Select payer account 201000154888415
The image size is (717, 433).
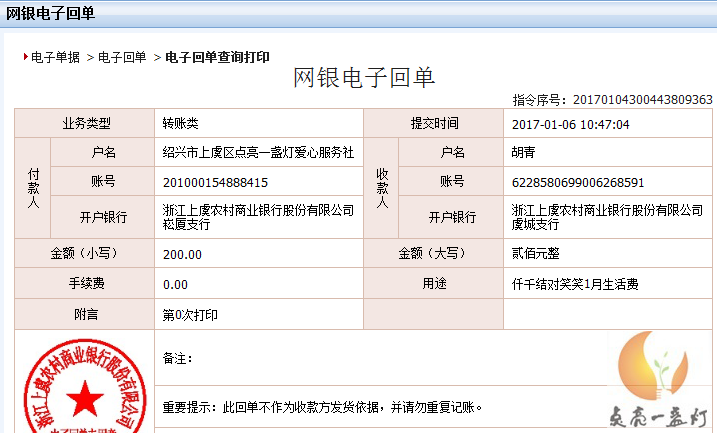(215, 182)
